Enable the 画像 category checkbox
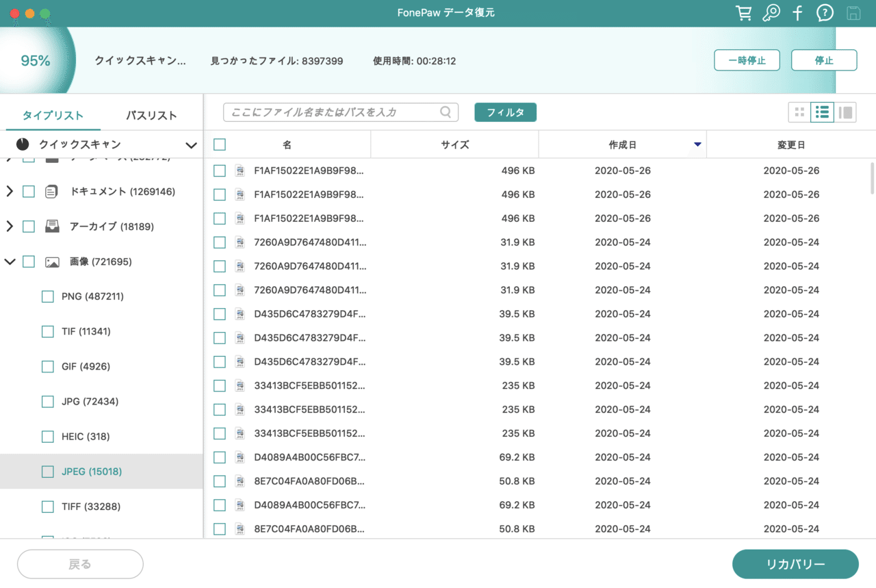The height and width of the screenshot is (588, 876). [28, 261]
